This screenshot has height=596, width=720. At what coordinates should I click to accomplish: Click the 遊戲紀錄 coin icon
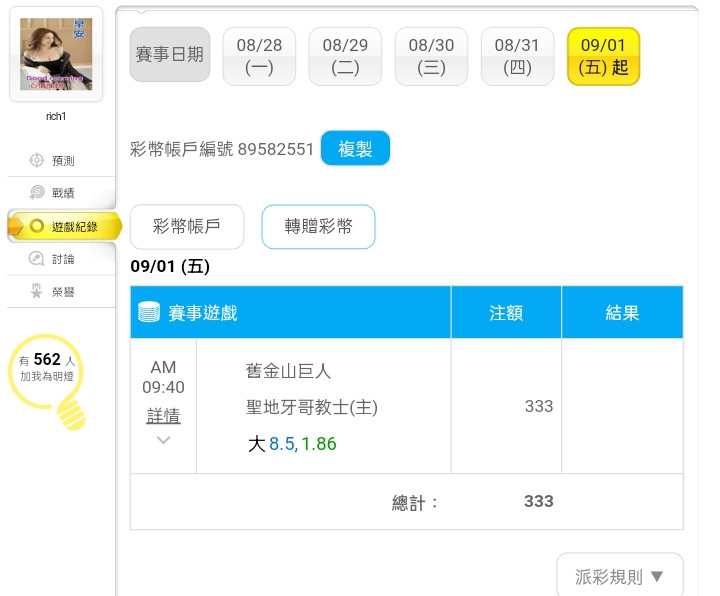point(36,226)
